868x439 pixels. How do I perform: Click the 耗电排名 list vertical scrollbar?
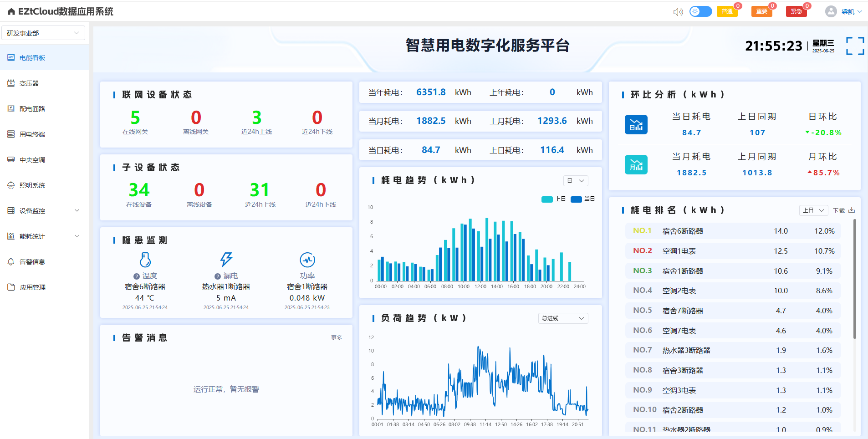tap(854, 279)
